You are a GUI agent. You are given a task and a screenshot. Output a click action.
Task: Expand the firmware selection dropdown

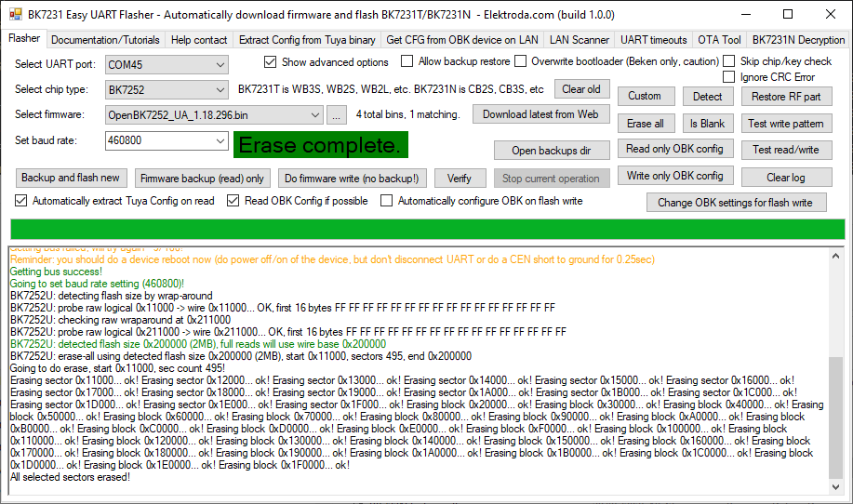tap(315, 114)
